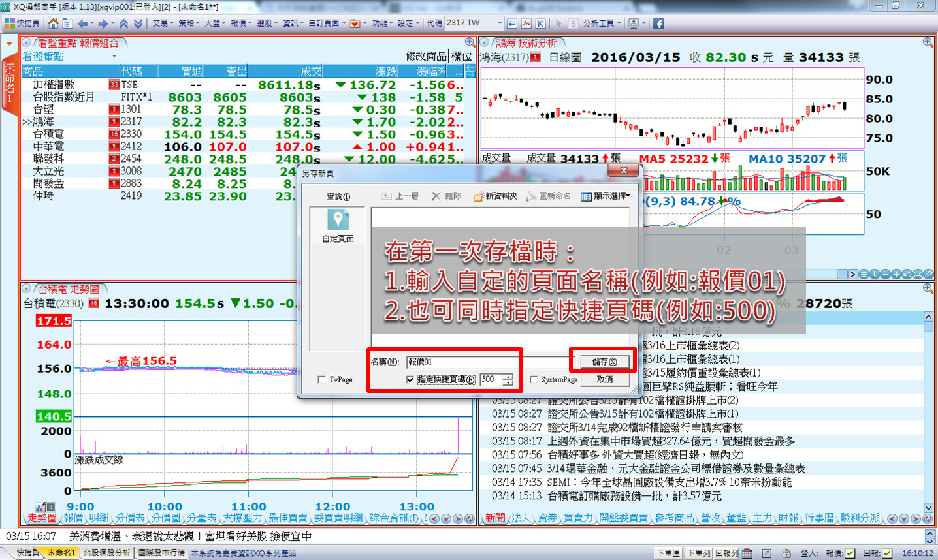
Task: Switch to the 分價表 tab
Action: [x=130, y=518]
